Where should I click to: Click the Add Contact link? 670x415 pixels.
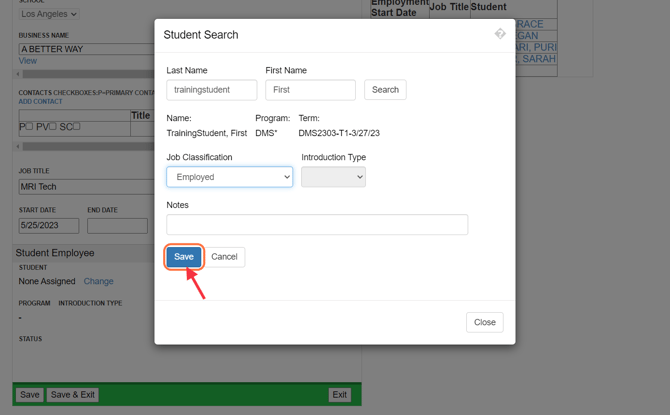click(40, 101)
